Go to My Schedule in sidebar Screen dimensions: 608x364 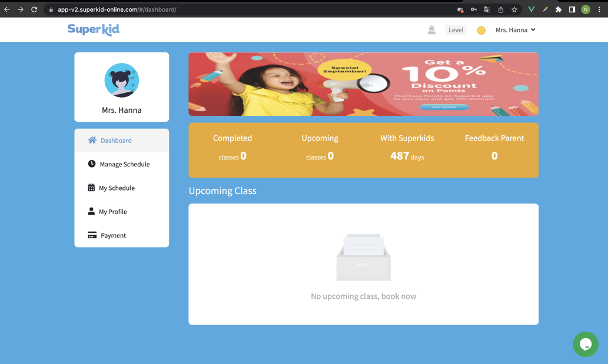point(117,188)
